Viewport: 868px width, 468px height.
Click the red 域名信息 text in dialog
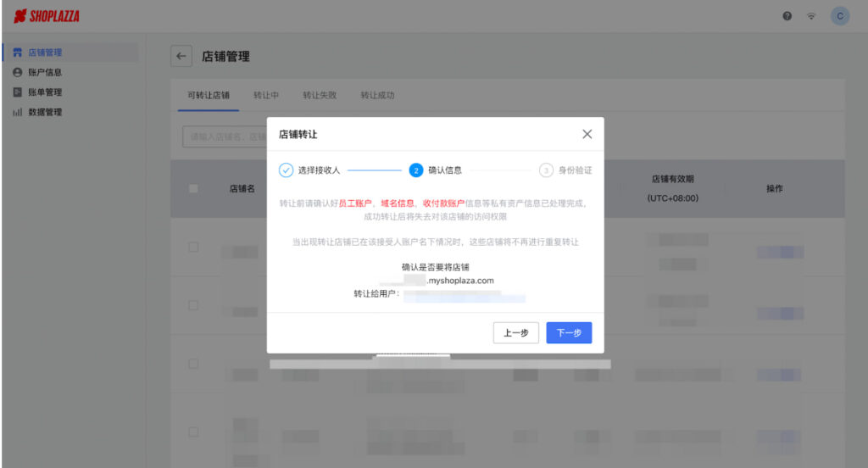click(x=398, y=203)
